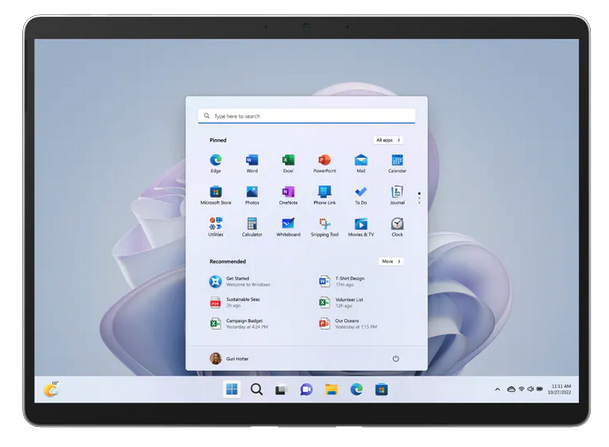Open the Edge app in Pinned
Viewport: 609px width, 447px height.
(x=216, y=163)
